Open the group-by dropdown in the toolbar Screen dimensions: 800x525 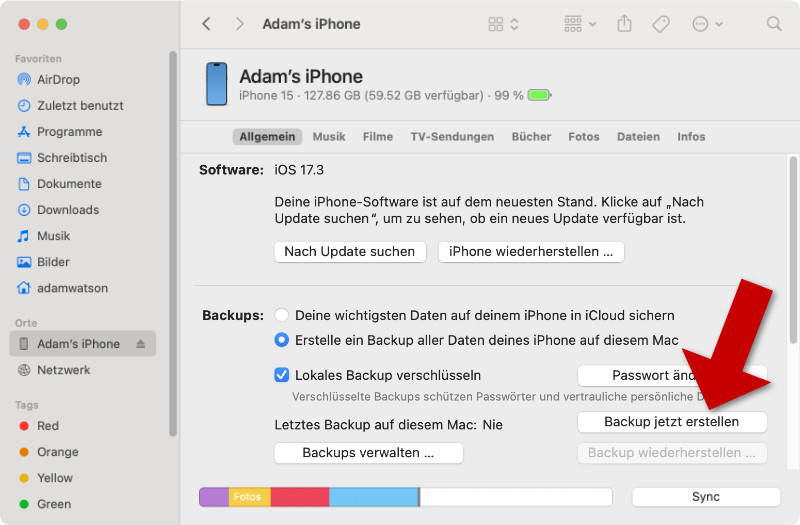pos(580,24)
